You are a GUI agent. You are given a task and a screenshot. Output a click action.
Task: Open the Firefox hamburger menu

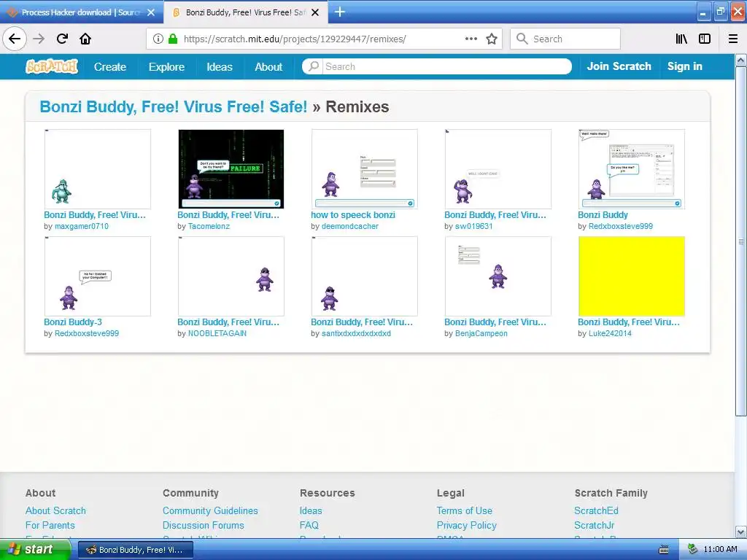pos(733,39)
